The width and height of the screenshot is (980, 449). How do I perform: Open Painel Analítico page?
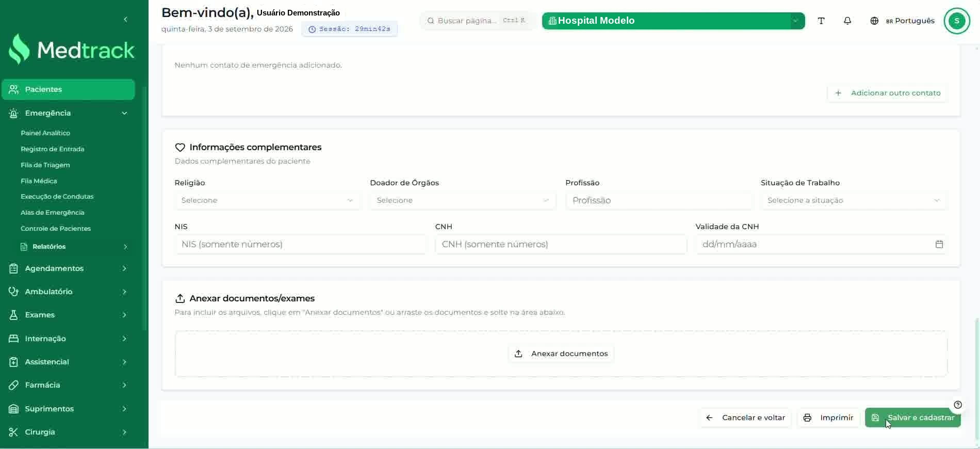click(x=45, y=133)
